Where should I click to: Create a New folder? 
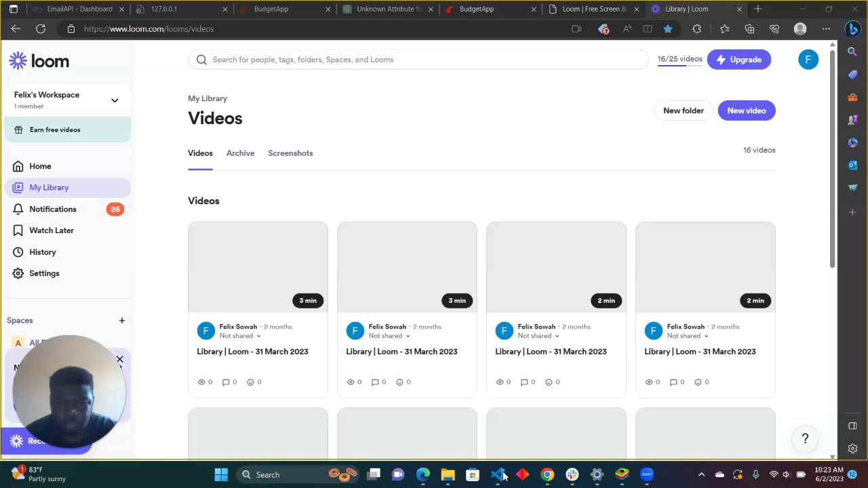click(683, 110)
